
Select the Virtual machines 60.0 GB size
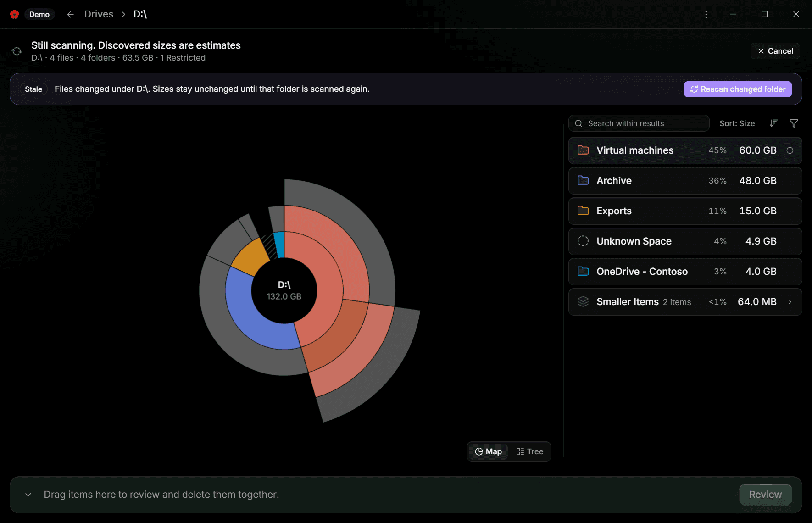point(758,150)
